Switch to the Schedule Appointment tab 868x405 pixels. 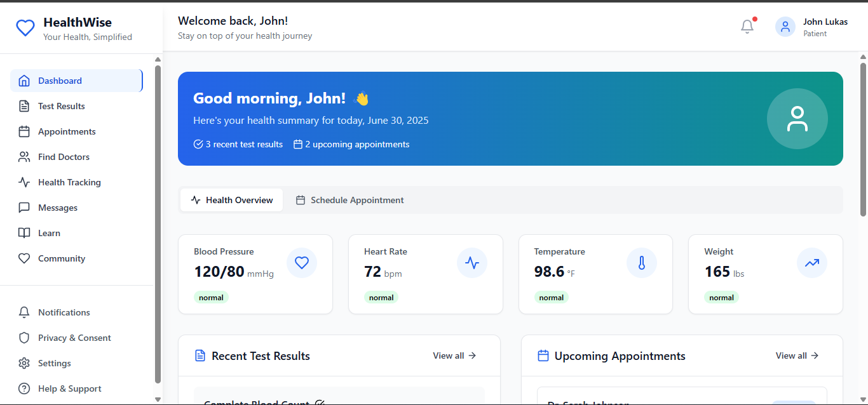349,200
